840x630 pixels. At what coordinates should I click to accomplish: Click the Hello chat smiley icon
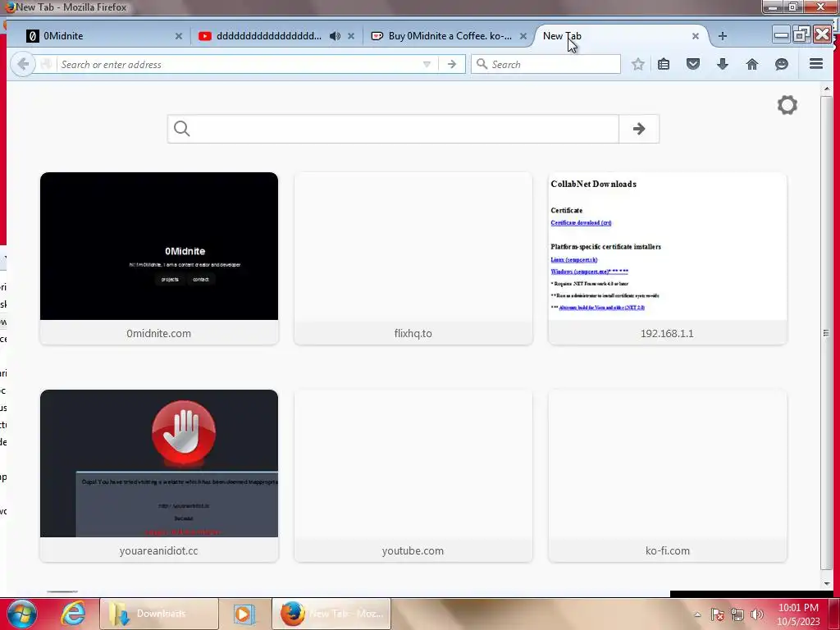pos(782,64)
